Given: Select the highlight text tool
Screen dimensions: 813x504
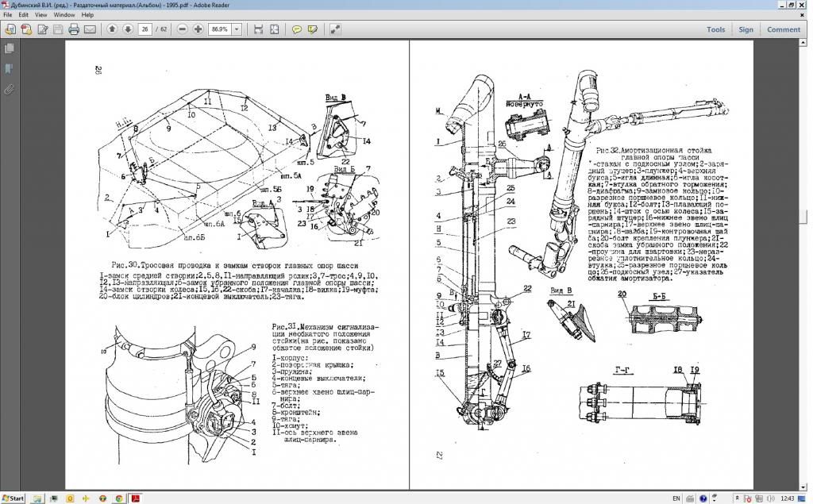Looking at the screenshot, I should pyautogui.click(x=313, y=29).
